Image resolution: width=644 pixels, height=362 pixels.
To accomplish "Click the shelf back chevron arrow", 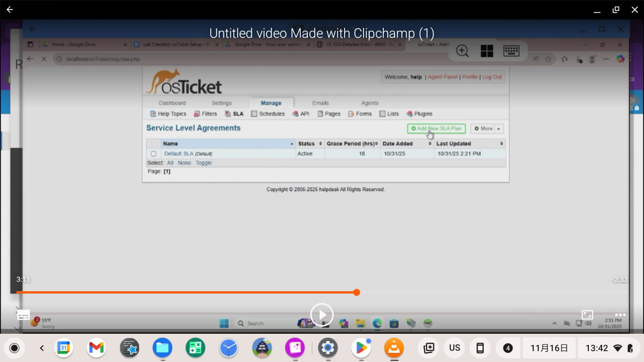I will (41, 348).
